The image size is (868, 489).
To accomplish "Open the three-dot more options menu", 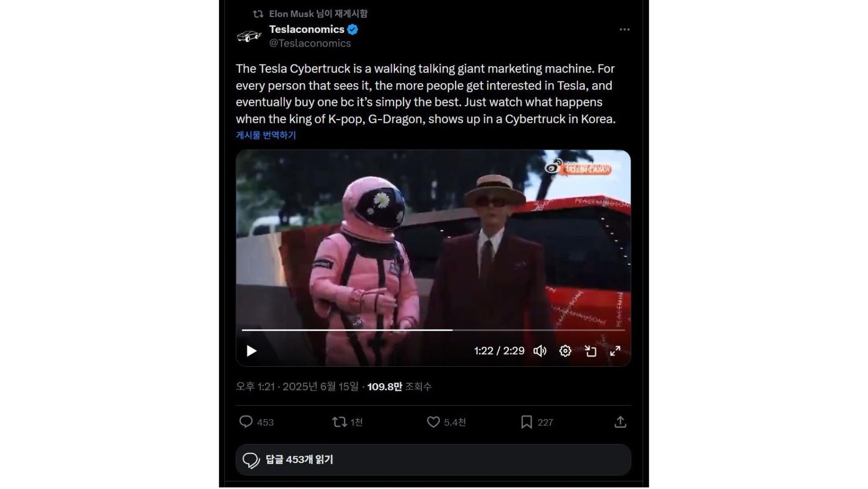I will [625, 30].
